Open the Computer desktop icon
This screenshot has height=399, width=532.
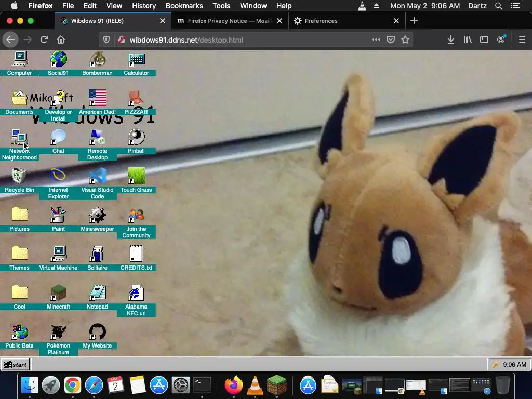[19, 63]
